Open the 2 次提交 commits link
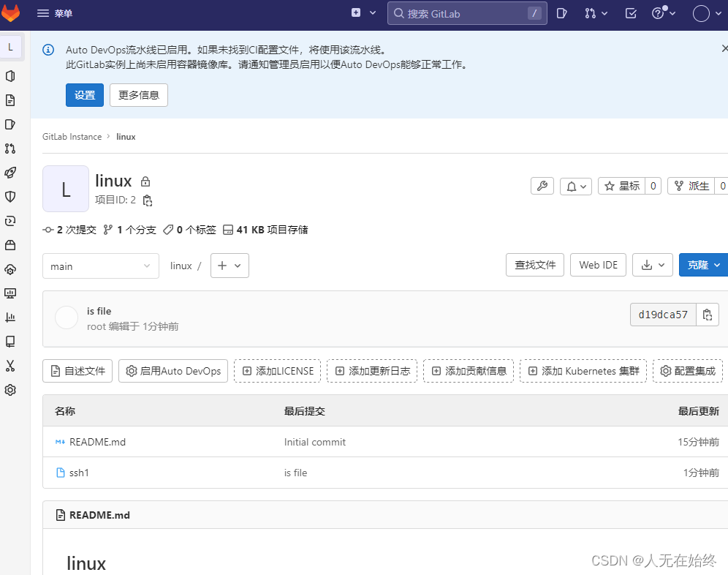728x575 pixels. (69, 230)
